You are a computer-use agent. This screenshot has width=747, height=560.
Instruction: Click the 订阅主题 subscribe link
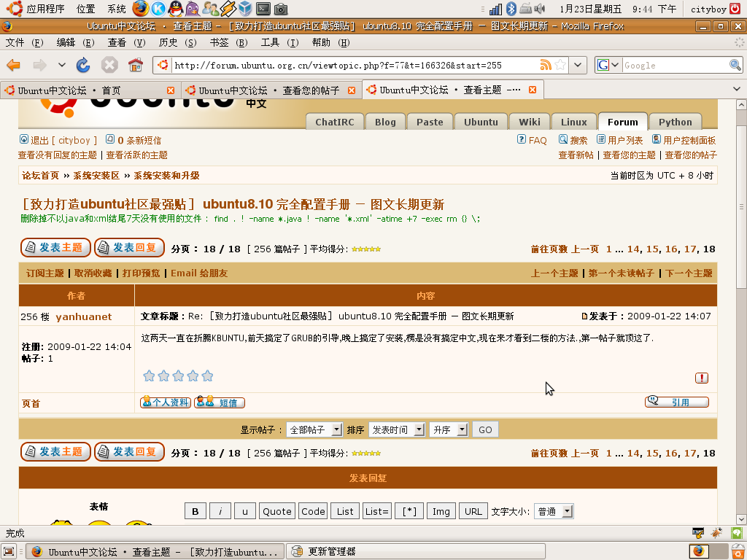point(45,273)
